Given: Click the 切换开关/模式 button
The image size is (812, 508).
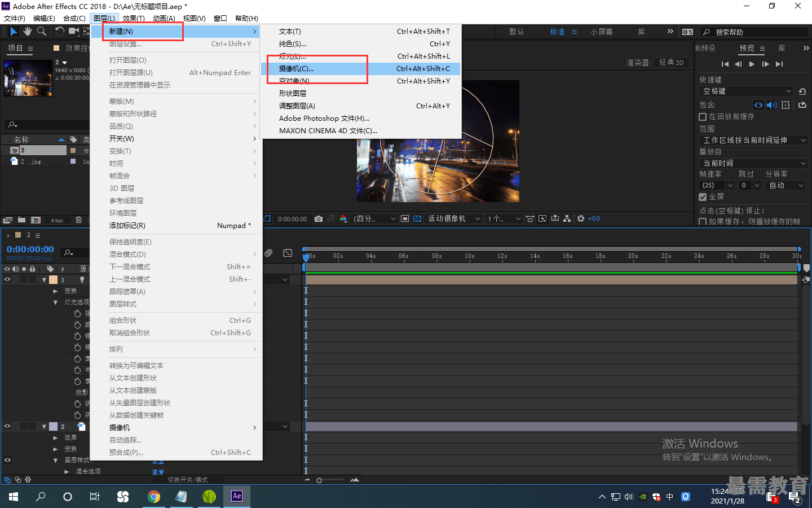Looking at the screenshot, I should tap(188, 480).
